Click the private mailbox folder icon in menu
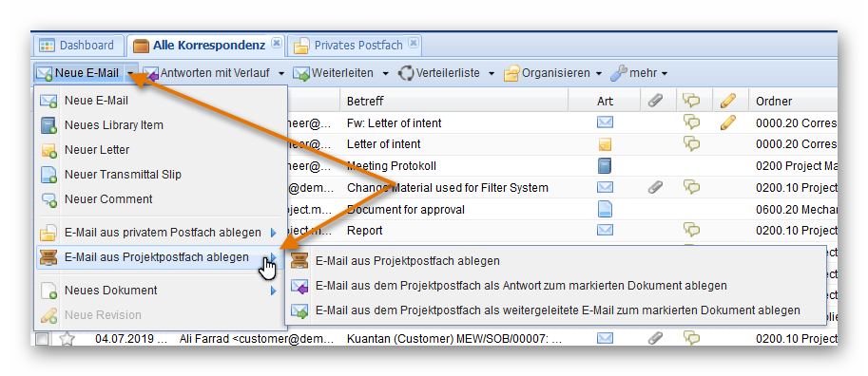 pos(48,233)
